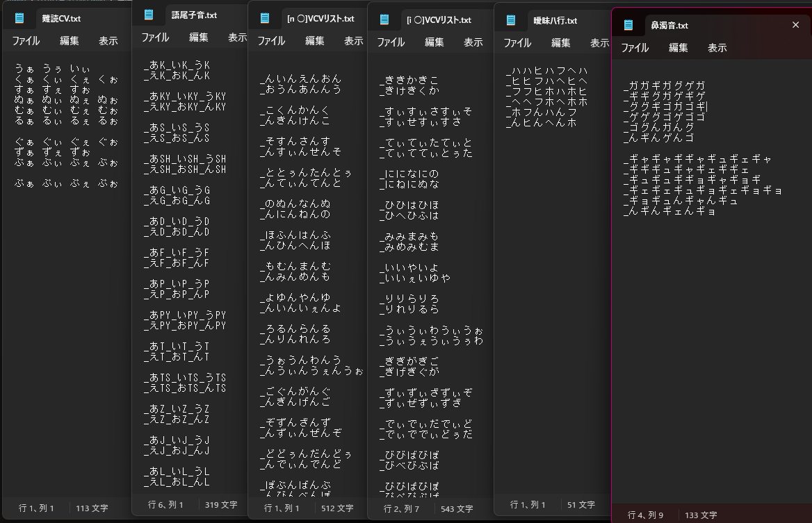The width and height of the screenshot is (812, 523).
Task: Click line _んヒんへんホ in 曖昧ハ行.txt
Action: 542,123
